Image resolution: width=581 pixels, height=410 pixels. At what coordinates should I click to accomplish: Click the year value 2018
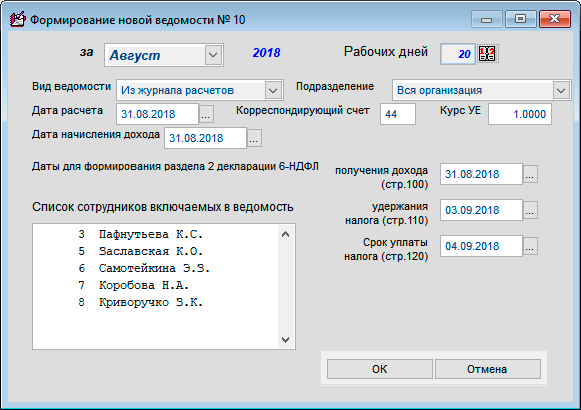click(266, 53)
